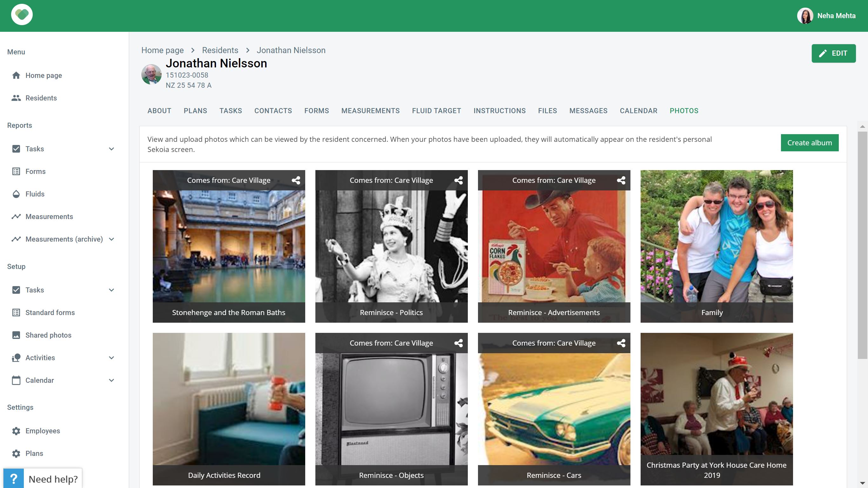
Task: Open the Daily Activities Record album
Action: point(229,409)
